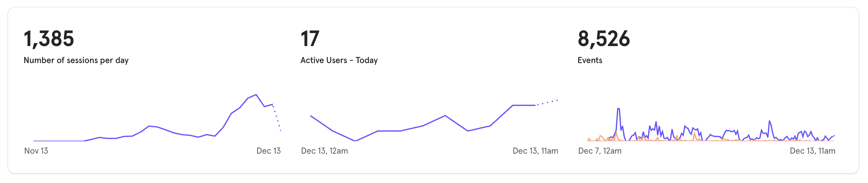Image resolution: width=868 pixels, height=183 pixels.
Task: Open the Events metric title
Action: (590, 60)
